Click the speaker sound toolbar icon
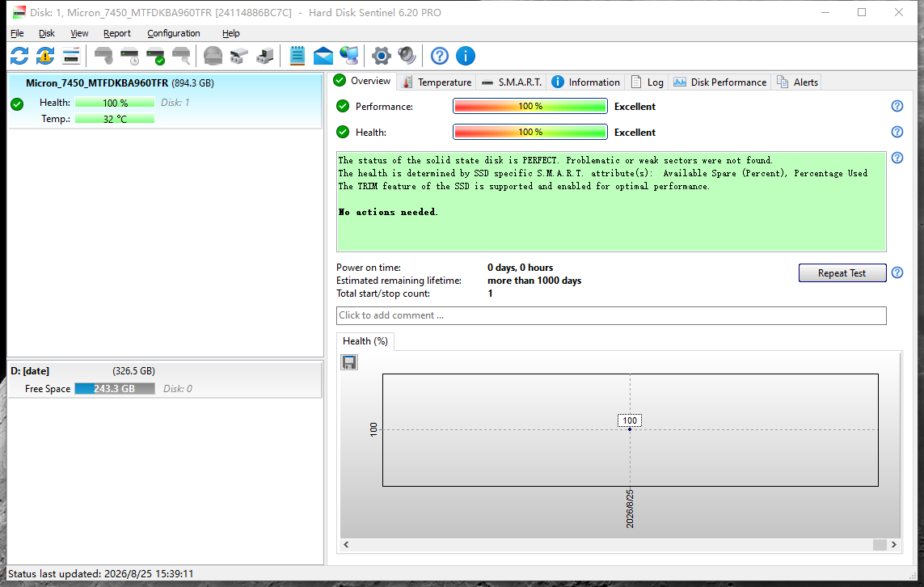Screen dimensions: 924x587 407,56
